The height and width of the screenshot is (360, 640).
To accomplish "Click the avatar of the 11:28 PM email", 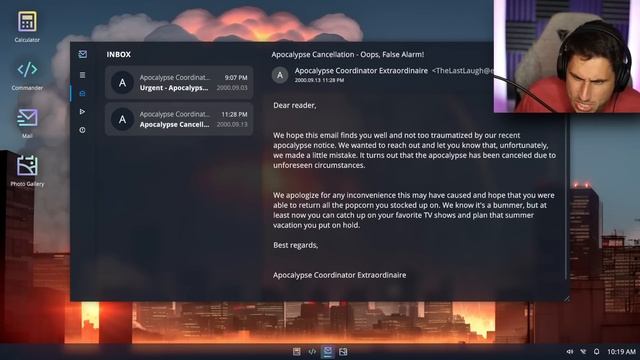I will (x=122, y=120).
